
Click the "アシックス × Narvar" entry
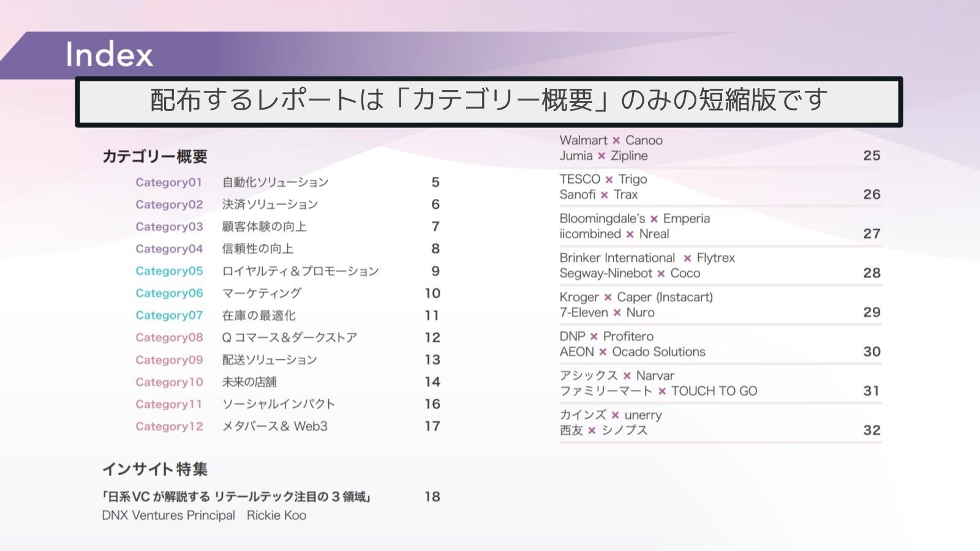(617, 376)
